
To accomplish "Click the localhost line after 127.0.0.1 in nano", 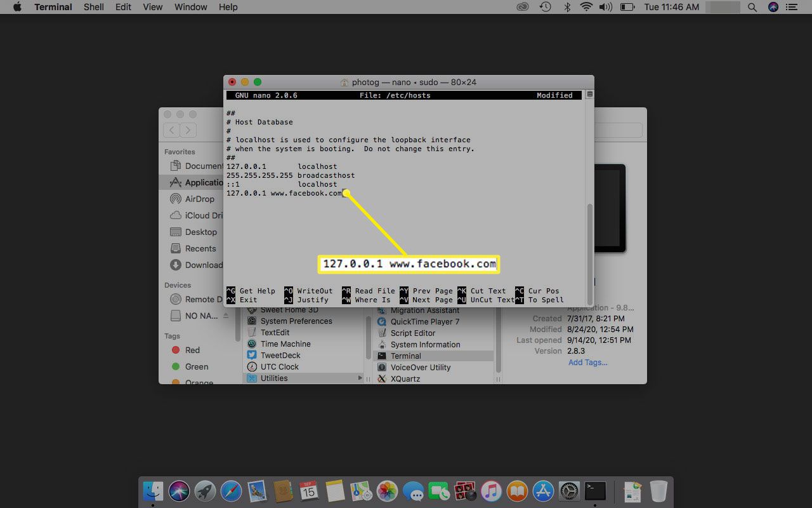I will coord(317,166).
